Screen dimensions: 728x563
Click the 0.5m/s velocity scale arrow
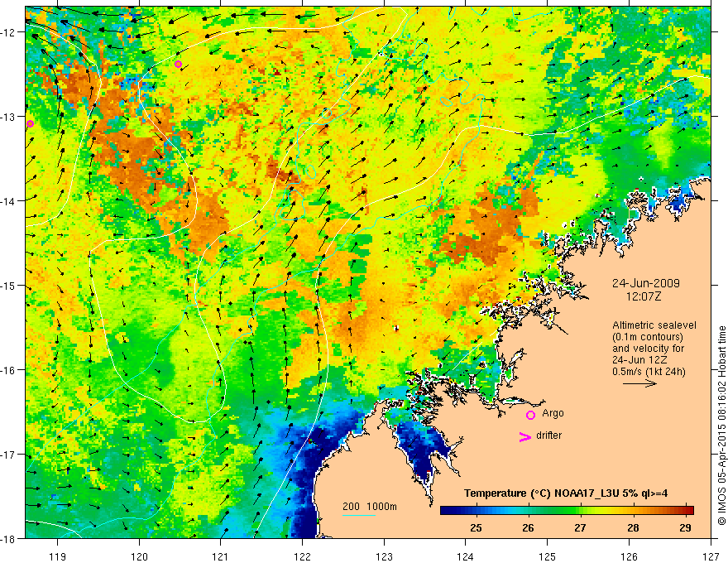(639, 383)
